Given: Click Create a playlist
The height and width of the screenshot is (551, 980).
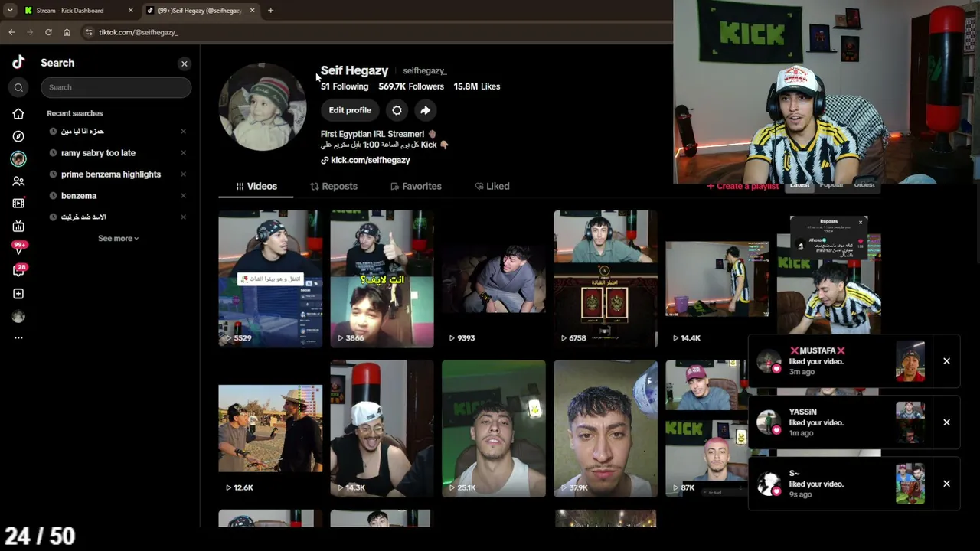Looking at the screenshot, I should 742,186.
